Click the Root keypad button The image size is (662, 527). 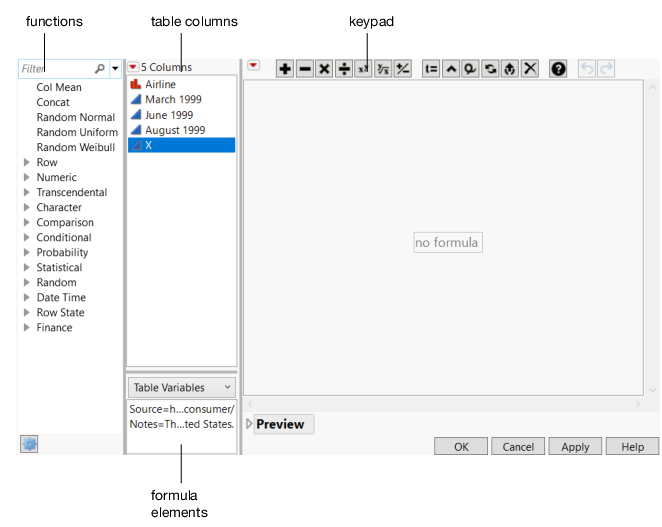(383, 68)
